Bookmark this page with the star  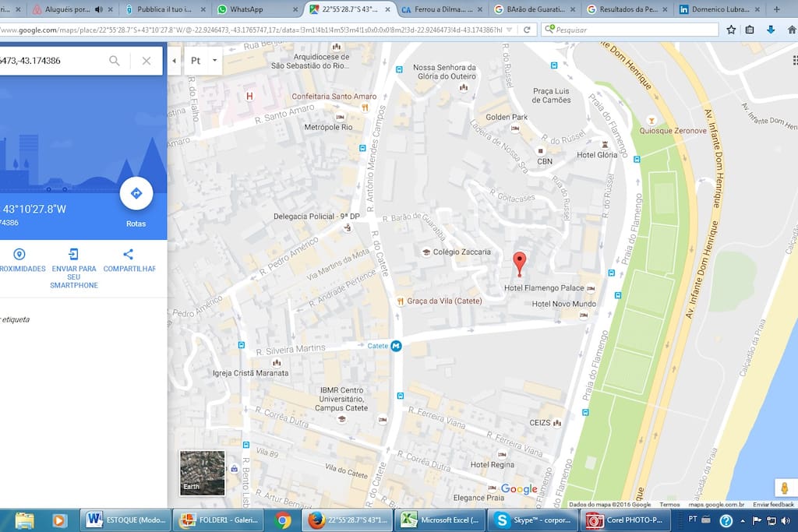[731, 30]
